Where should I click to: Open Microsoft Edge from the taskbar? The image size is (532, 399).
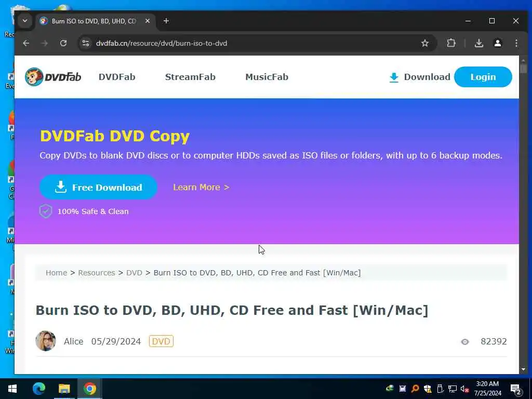38,389
